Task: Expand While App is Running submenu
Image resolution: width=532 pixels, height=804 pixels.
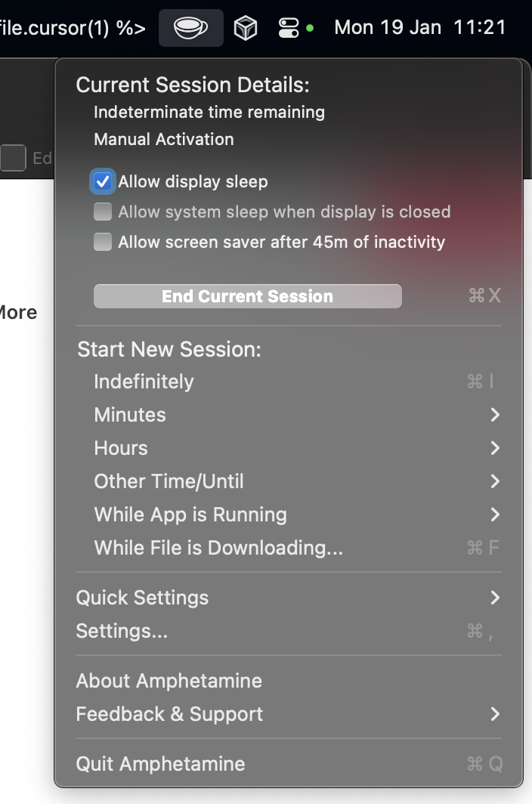Action: click(x=190, y=515)
